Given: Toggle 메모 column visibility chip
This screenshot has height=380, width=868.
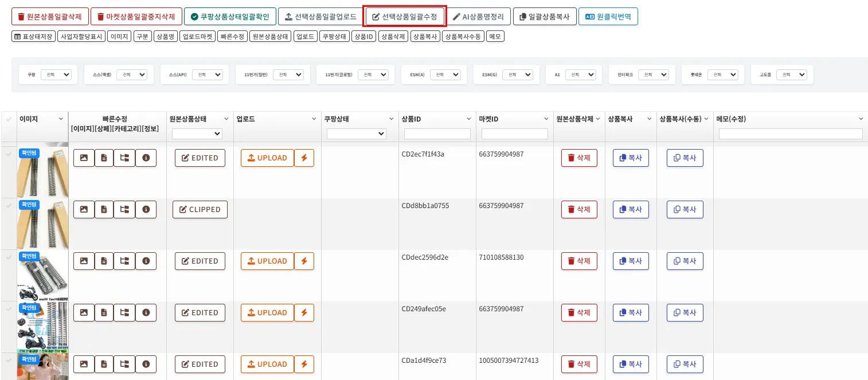Looking at the screenshot, I should [495, 37].
